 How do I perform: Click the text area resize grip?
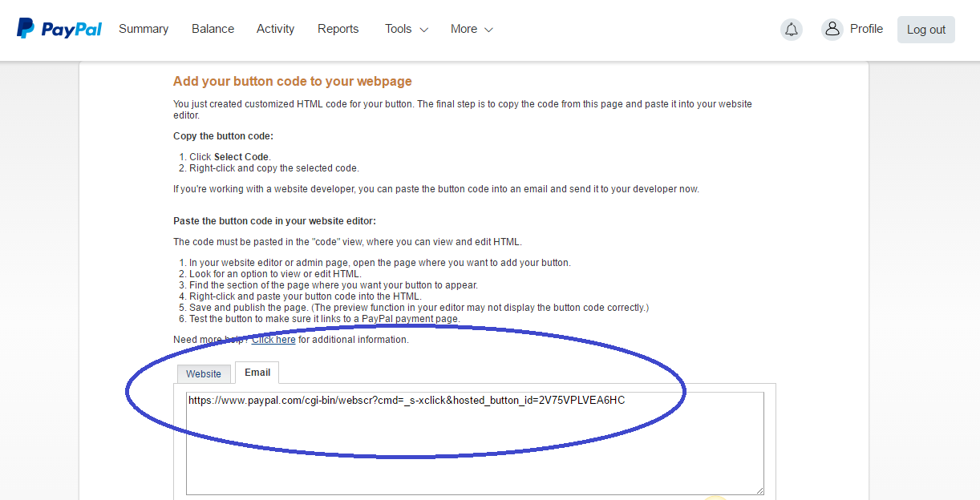click(759, 490)
